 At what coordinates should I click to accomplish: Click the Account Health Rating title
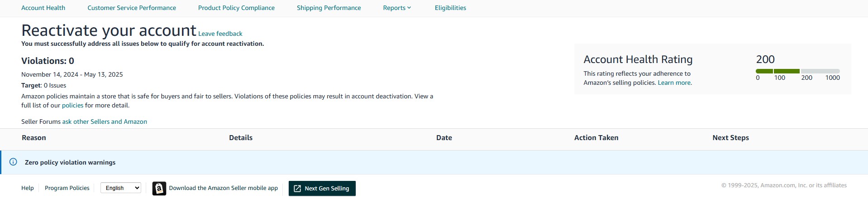[638, 59]
